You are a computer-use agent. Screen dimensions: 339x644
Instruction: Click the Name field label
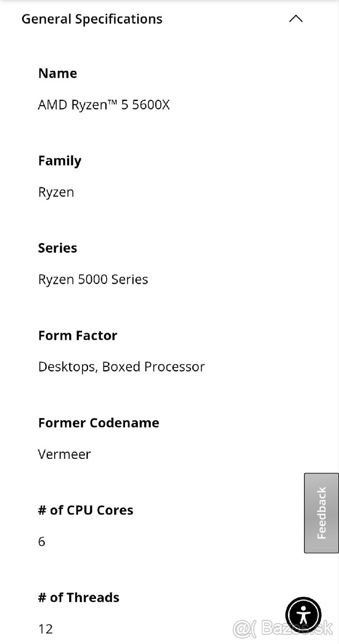(x=57, y=73)
